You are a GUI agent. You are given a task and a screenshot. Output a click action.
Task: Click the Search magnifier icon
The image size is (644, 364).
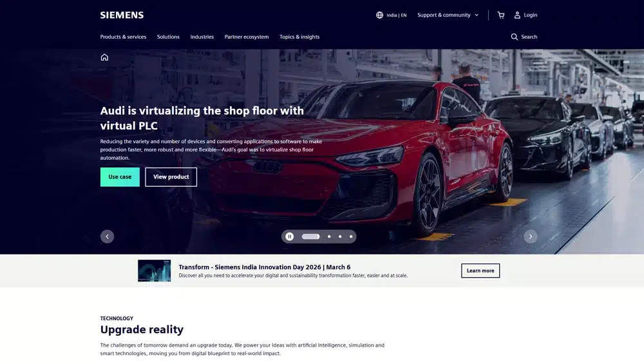(514, 37)
